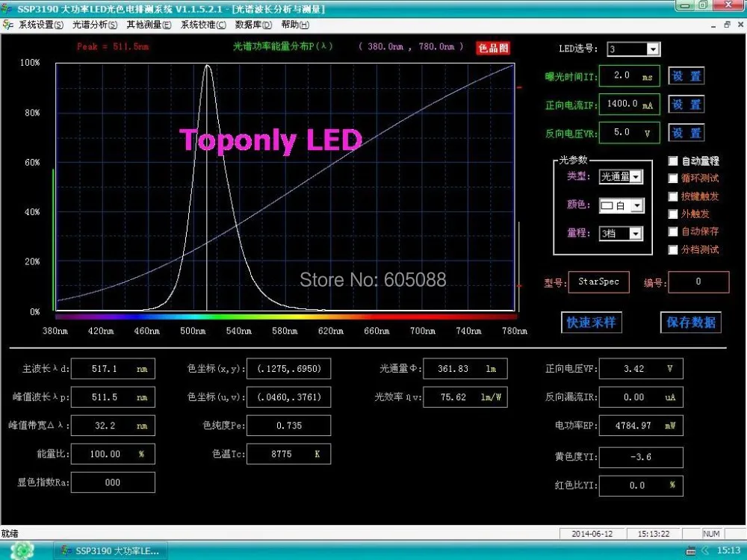Open the 数据库(D) menu
747x560 pixels.
tap(253, 25)
